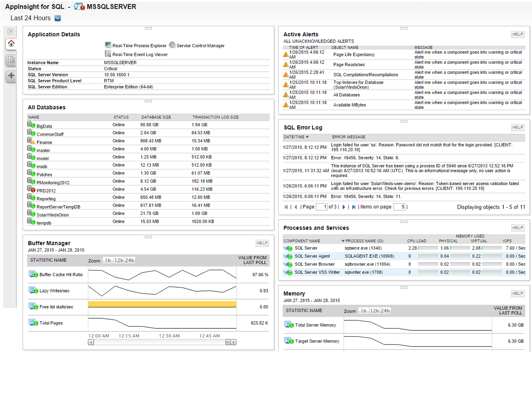532x399 pixels.
Task: Click the plus icon in the left sidebar
Action: coord(10,75)
